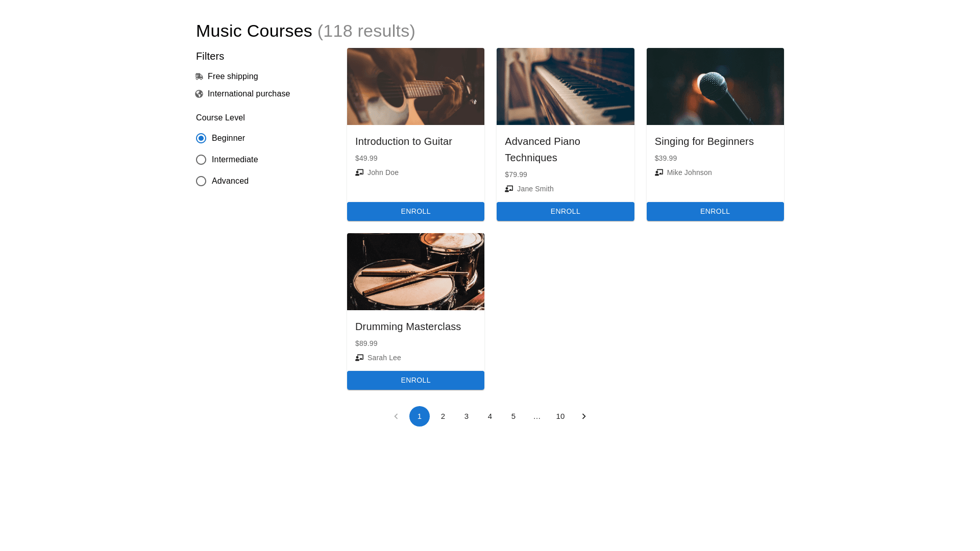980x551 pixels.
Task: Select the Intermediate course level
Action: [201, 160]
